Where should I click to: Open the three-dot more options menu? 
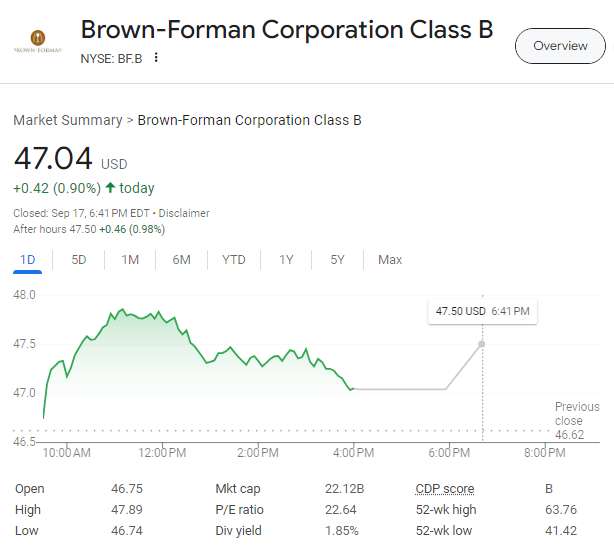pos(156,58)
